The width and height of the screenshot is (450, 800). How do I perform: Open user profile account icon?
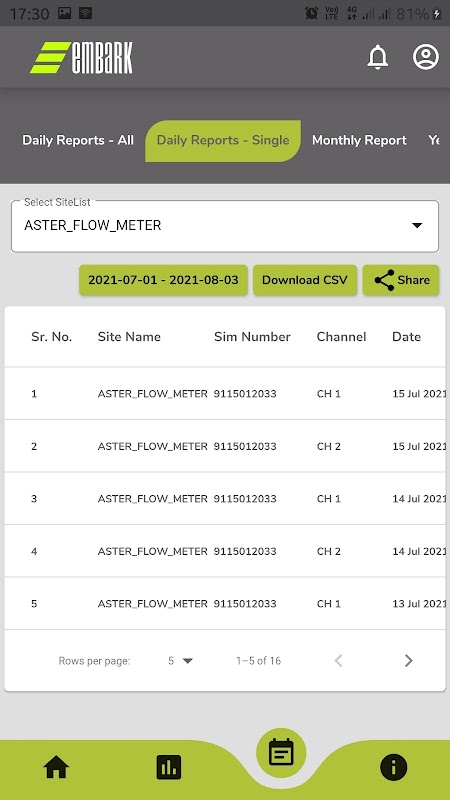426,57
